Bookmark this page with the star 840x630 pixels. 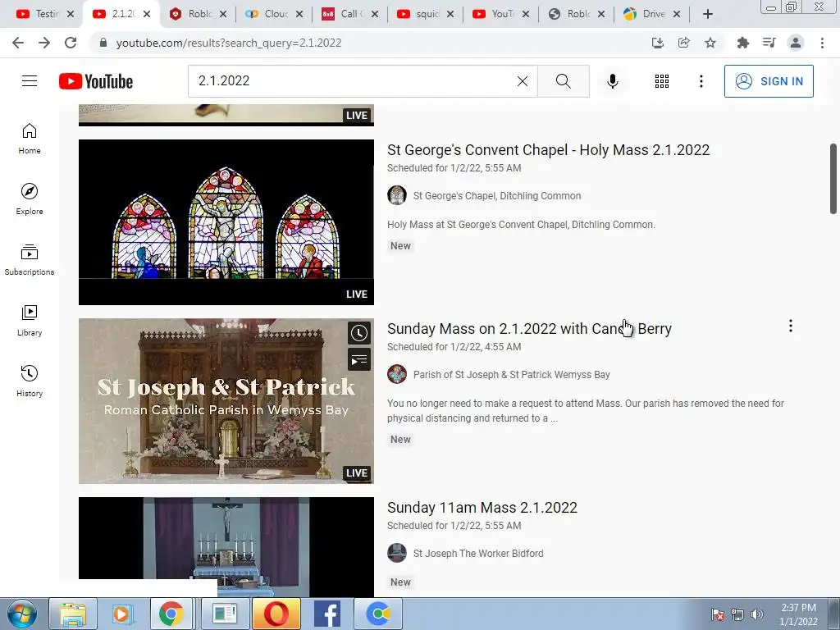(710, 43)
